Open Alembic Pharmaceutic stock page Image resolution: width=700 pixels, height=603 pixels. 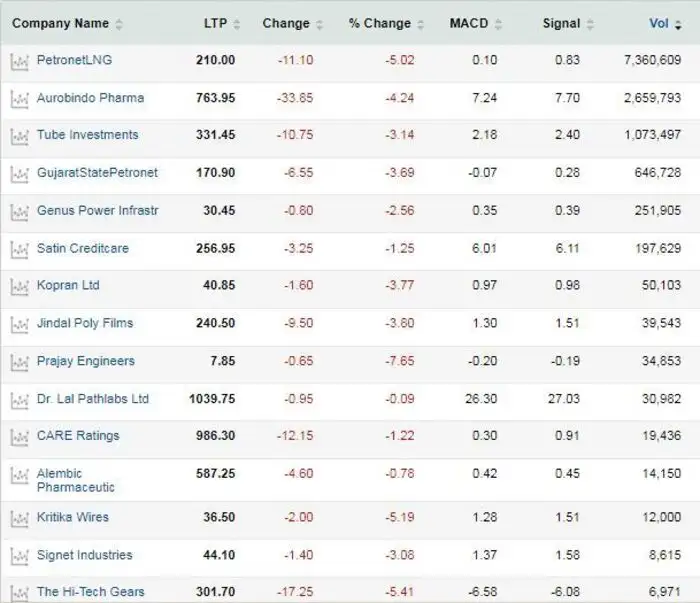76,480
